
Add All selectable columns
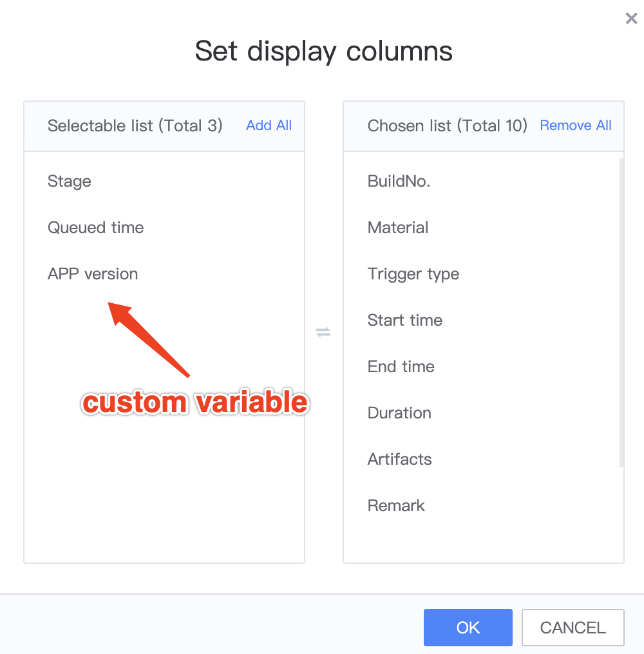269,126
